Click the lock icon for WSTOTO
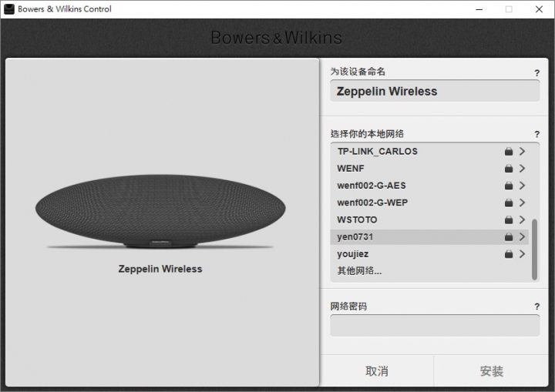 pos(509,219)
